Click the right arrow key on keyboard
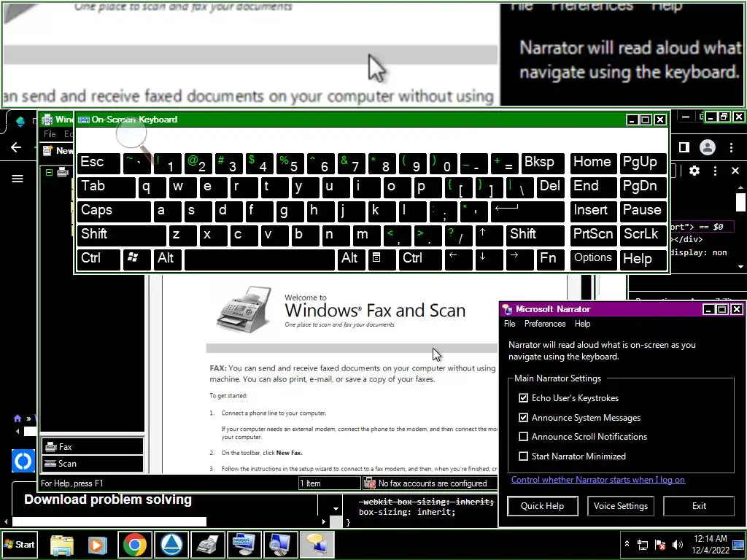Viewport: 747px width, 560px height. click(519, 259)
